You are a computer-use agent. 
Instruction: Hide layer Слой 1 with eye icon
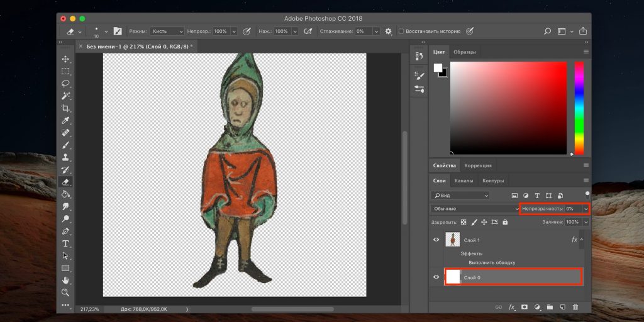point(436,240)
